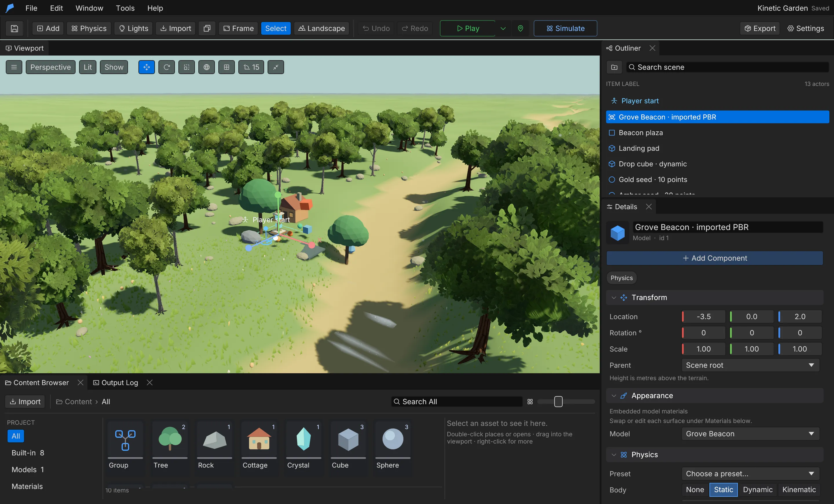Adjust the thumbnail size slider
Image resolution: width=834 pixels, height=504 pixels.
click(558, 402)
